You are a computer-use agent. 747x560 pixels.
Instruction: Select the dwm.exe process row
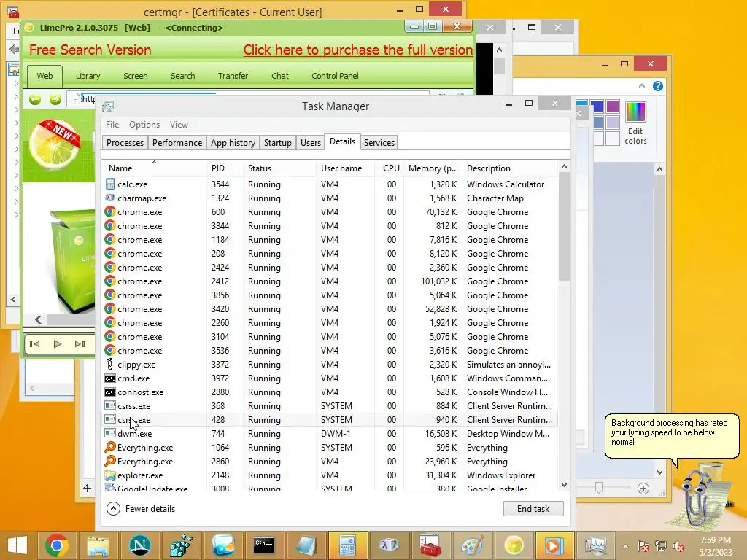(x=330, y=434)
